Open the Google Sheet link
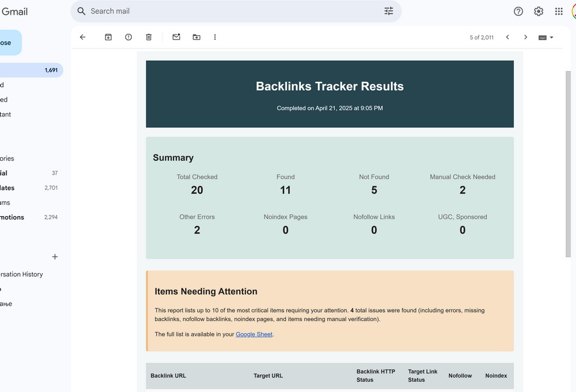The width and height of the screenshot is (576, 392). (x=253, y=334)
